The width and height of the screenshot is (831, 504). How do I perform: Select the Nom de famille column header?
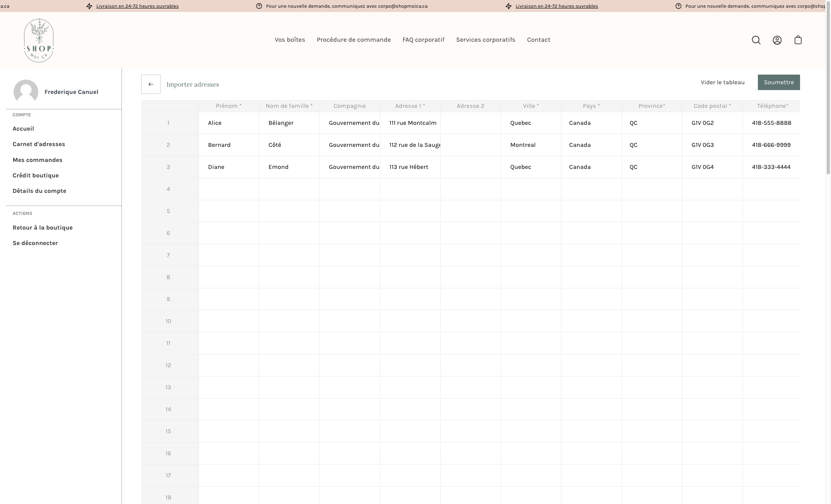tap(289, 106)
